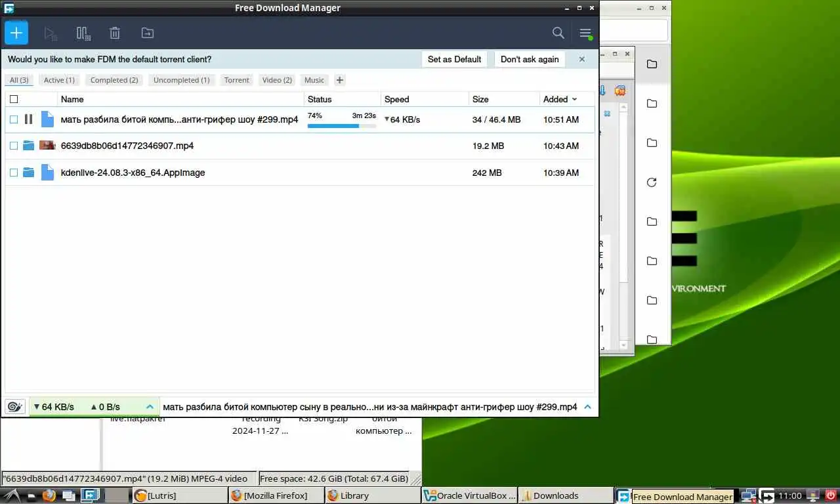Screen dimensions: 840x504
Task: Click the refresh icon in Firefox sidebar behind
Action: pos(652,182)
